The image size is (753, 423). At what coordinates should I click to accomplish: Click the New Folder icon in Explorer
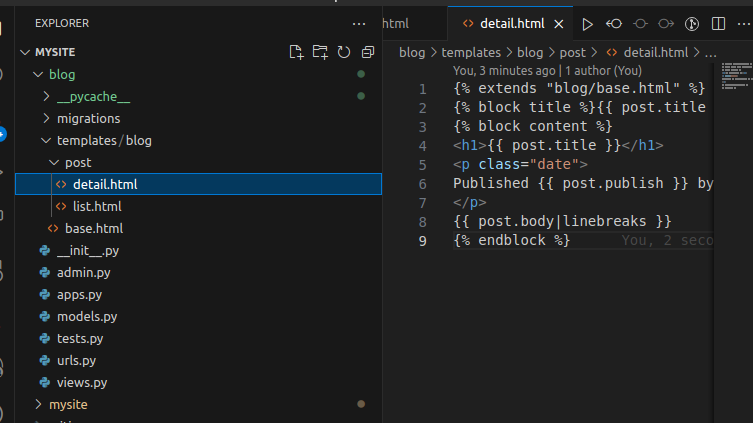click(x=320, y=52)
